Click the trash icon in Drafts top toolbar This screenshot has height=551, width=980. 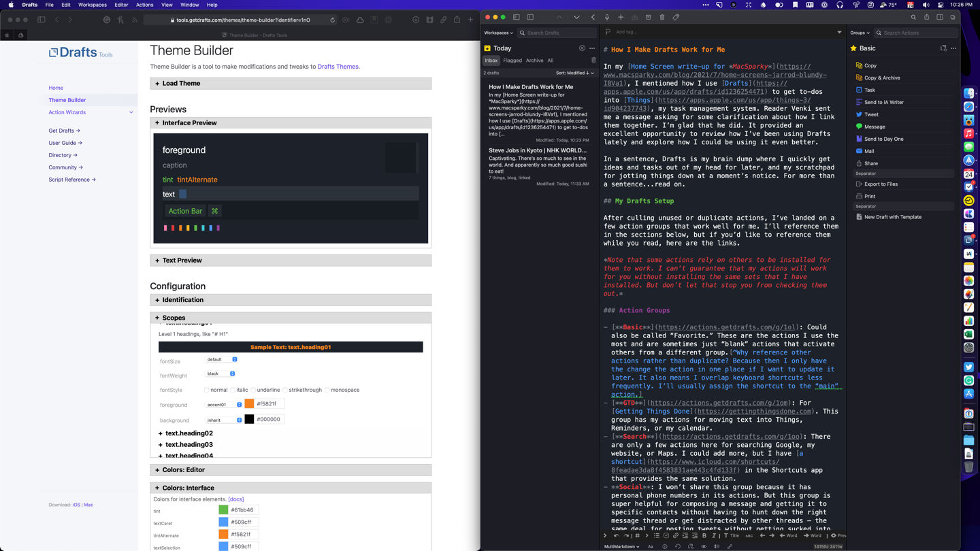tap(661, 17)
